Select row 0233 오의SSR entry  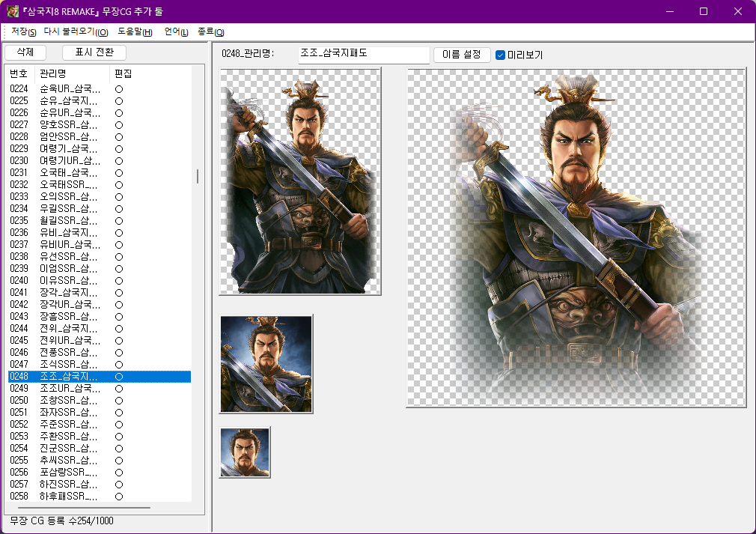point(100,197)
